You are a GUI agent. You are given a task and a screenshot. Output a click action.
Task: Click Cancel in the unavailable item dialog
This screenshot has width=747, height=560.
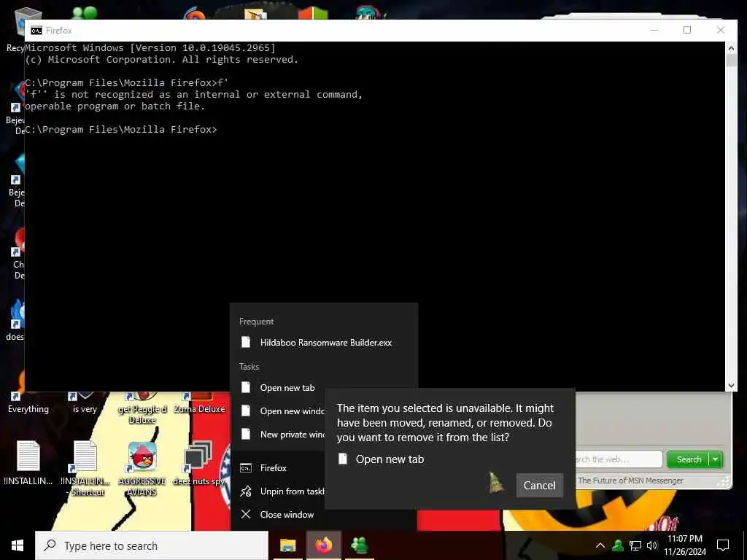pyautogui.click(x=539, y=485)
